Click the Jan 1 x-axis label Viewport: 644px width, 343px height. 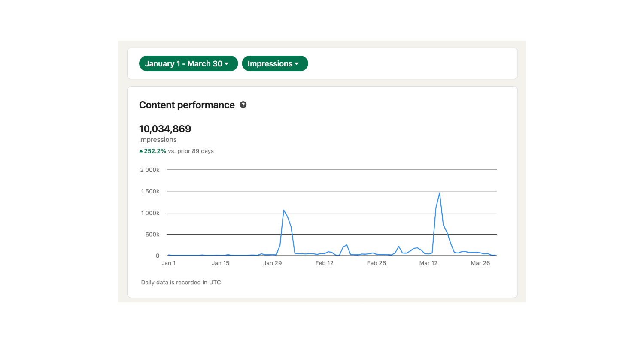point(168,263)
